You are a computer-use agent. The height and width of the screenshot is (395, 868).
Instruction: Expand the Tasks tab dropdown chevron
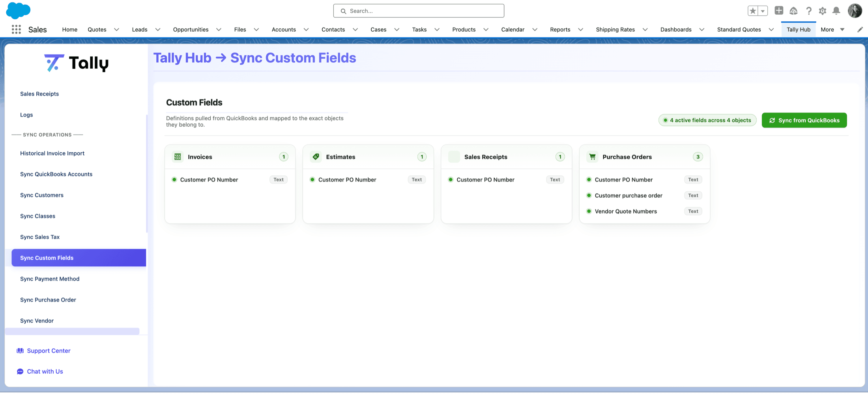pos(437,30)
